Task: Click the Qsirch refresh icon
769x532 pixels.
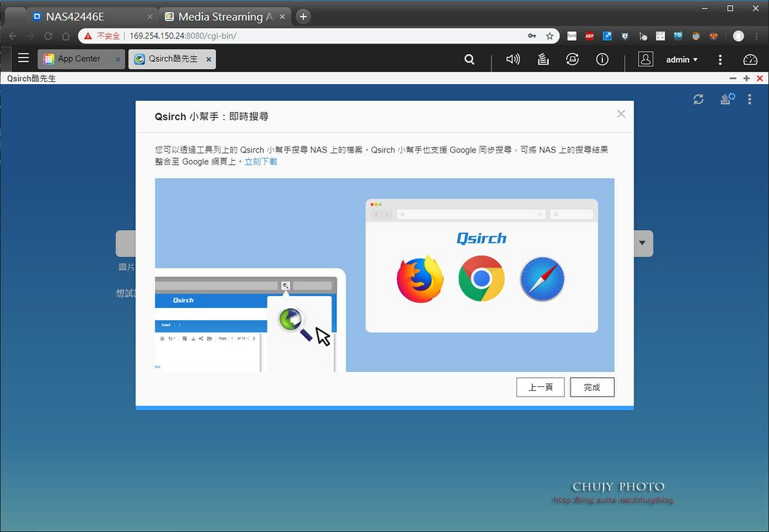Action: (698, 99)
